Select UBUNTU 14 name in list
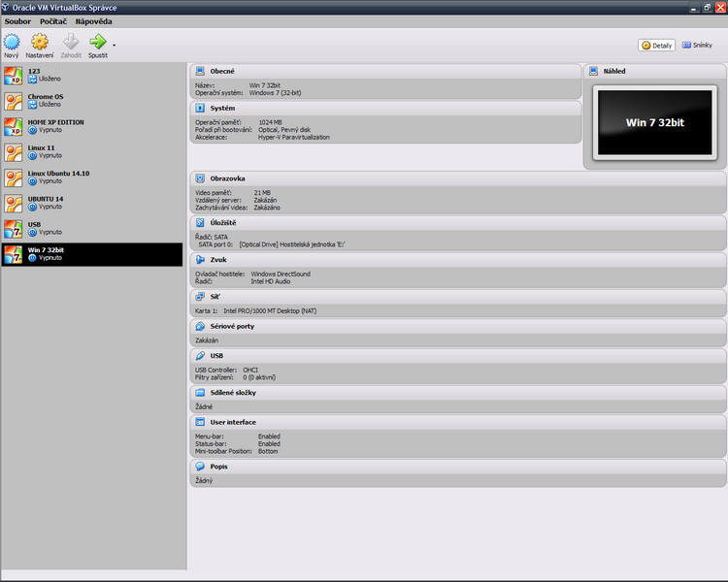 pos(45,199)
